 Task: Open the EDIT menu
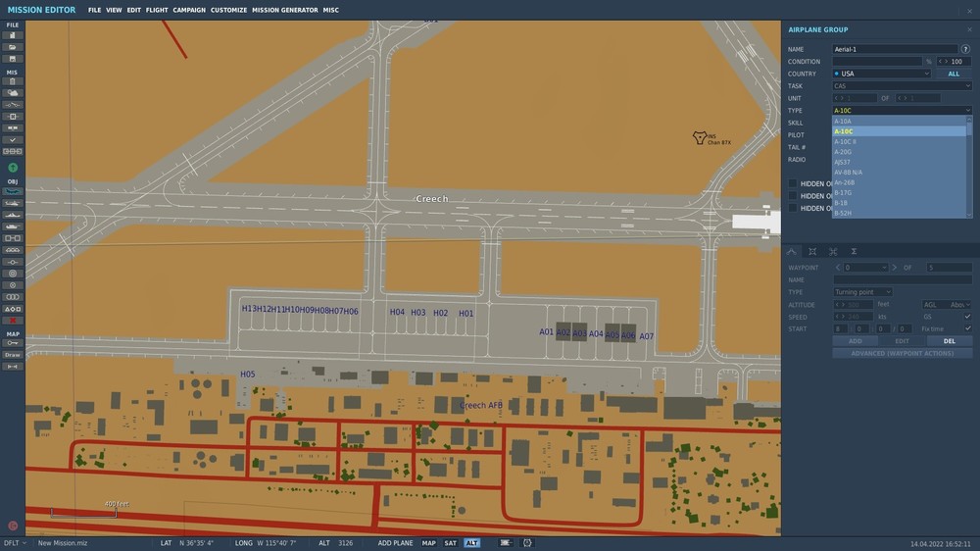(x=133, y=10)
